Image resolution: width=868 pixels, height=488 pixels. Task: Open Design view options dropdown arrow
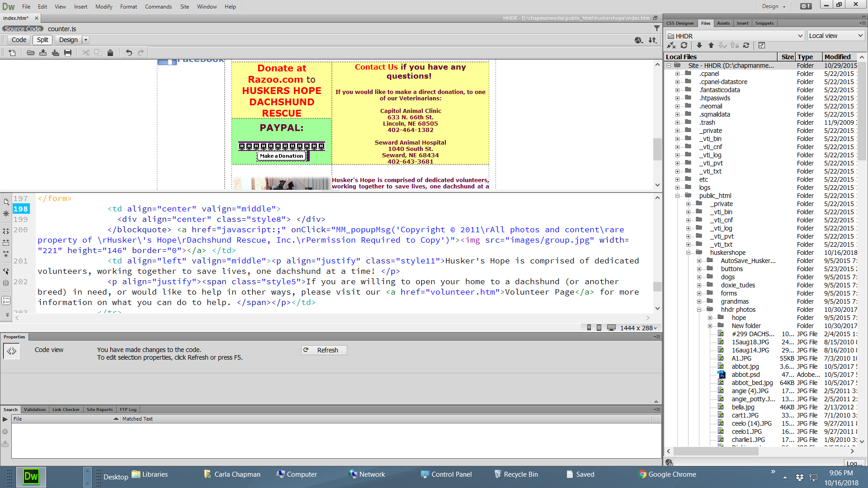pyautogui.click(x=86, y=40)
